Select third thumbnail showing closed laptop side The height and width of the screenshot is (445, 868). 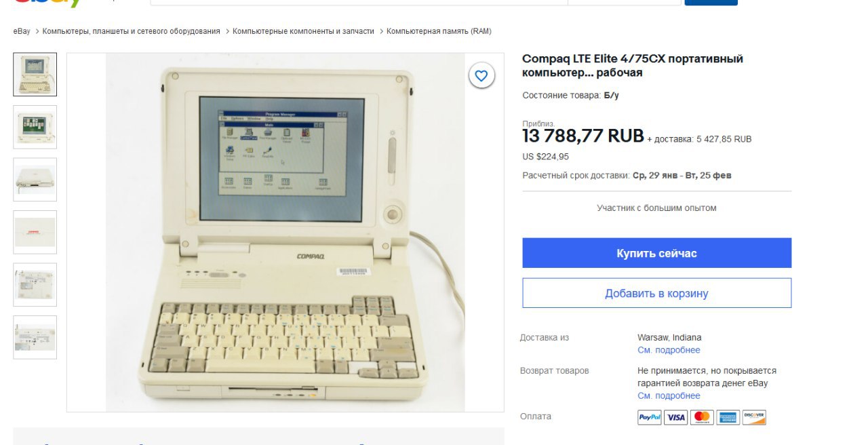click(x=35, y=180)
